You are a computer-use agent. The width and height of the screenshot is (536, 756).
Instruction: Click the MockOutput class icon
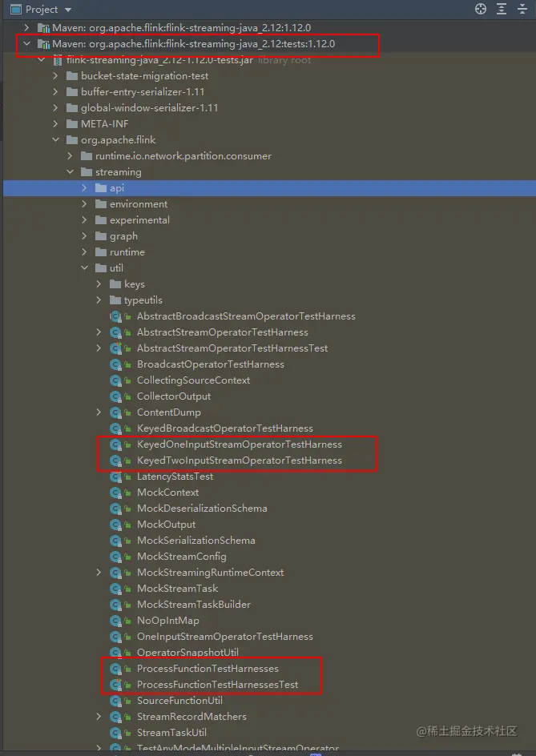point(115,524)
